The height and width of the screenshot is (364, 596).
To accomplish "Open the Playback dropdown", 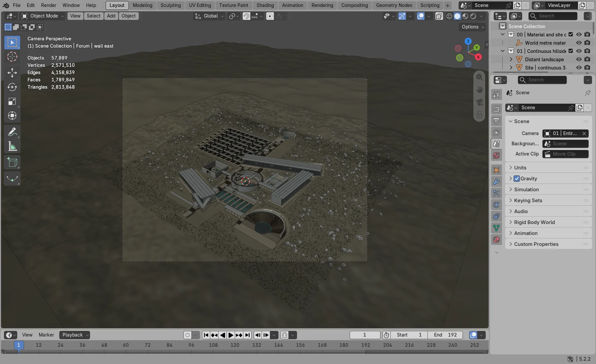I will pyautogui.click(x=75, y=335).
